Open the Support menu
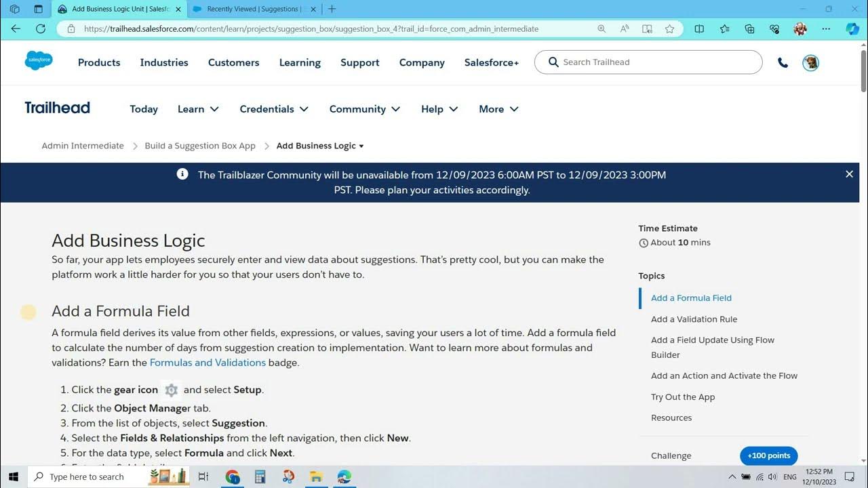This screenshot has width=868, height=488. [x=359, y=62]
